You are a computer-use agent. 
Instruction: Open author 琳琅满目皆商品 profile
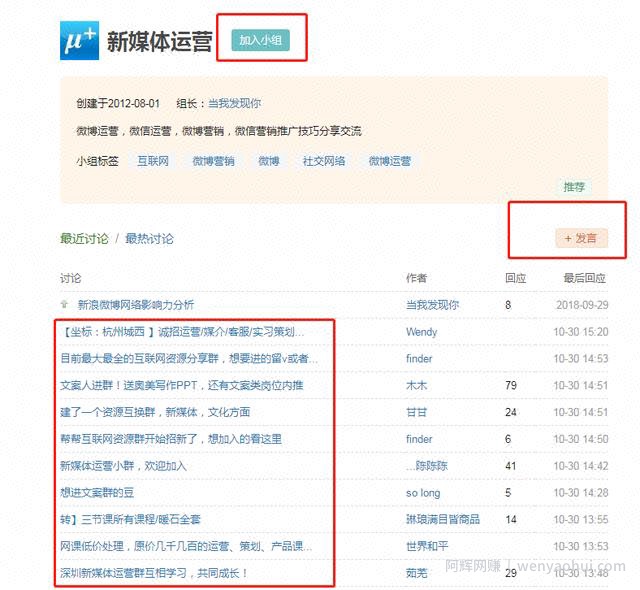tap(443, 520)
